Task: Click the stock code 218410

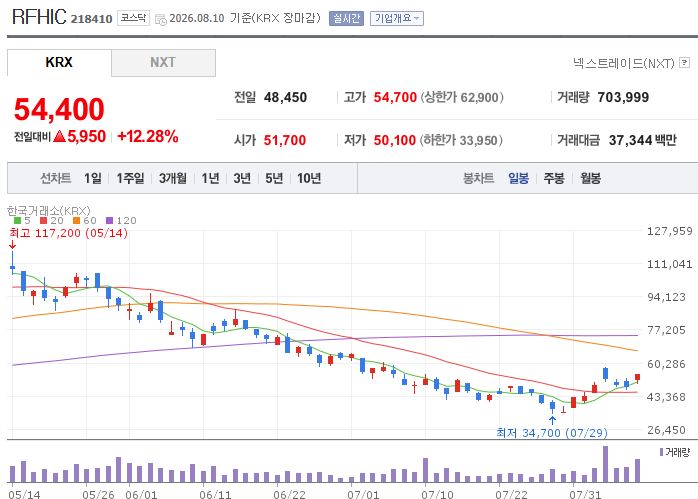Action: pyautogui.click(x=92, y=19)
